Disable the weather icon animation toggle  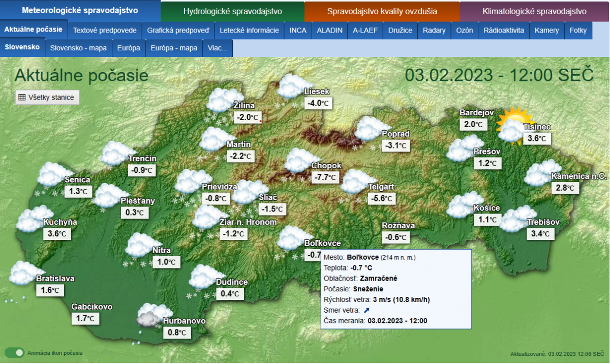pos(14,352)
